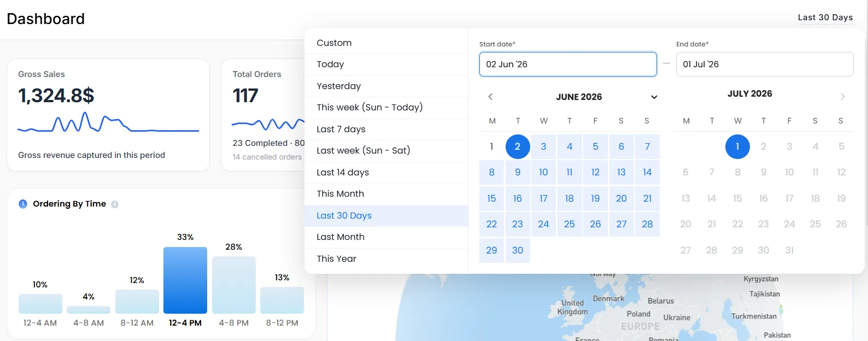Select the This Year preset
Image resolution: width=868 pixels, height=341 pixels.
(x=386, y=258)
